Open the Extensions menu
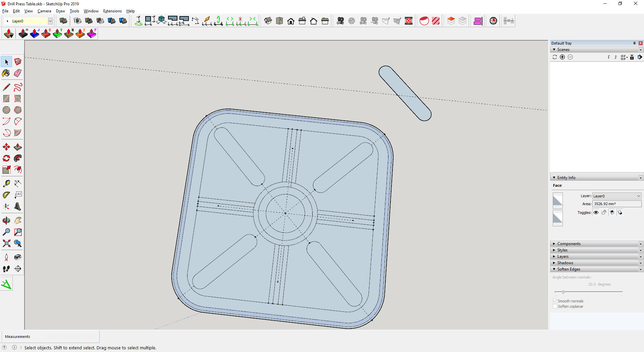This screenshot has width=644, height=352. 112,11
